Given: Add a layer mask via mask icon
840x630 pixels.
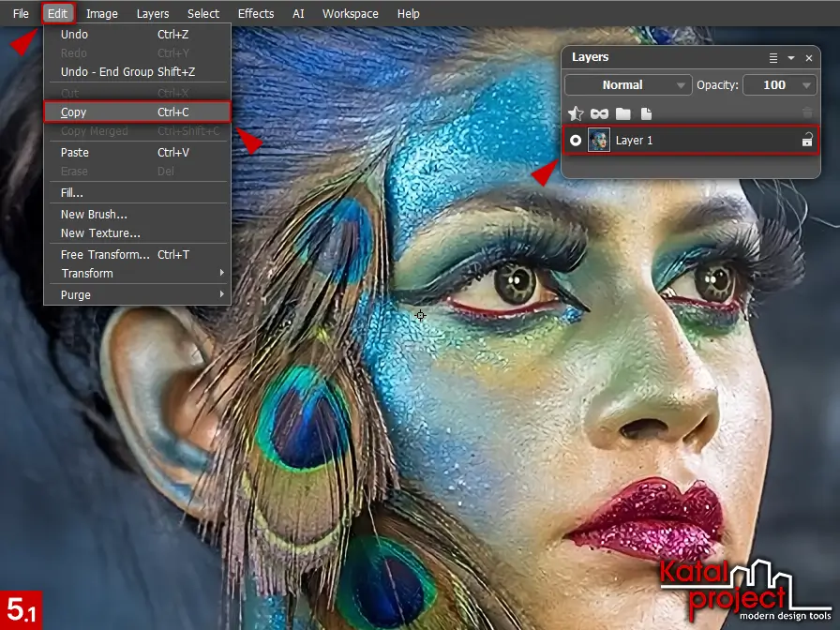Looking at the screenshot, I should click(599, 113).
